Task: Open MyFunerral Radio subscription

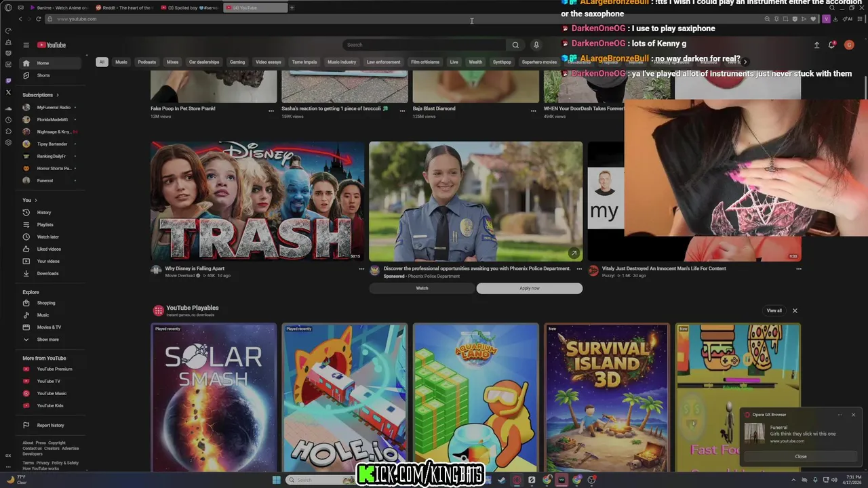Action: [49, 107]
